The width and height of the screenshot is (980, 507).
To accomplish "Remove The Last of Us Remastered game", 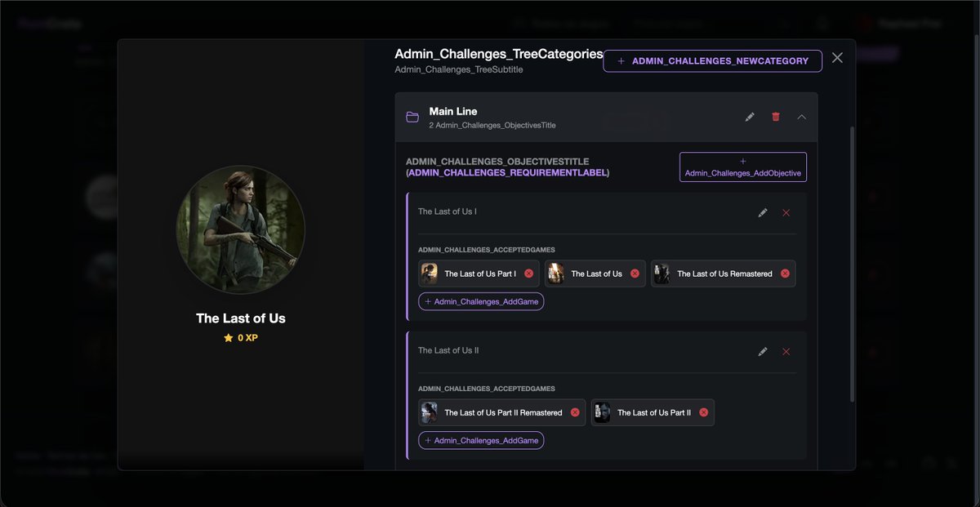I will coord(785,274).
